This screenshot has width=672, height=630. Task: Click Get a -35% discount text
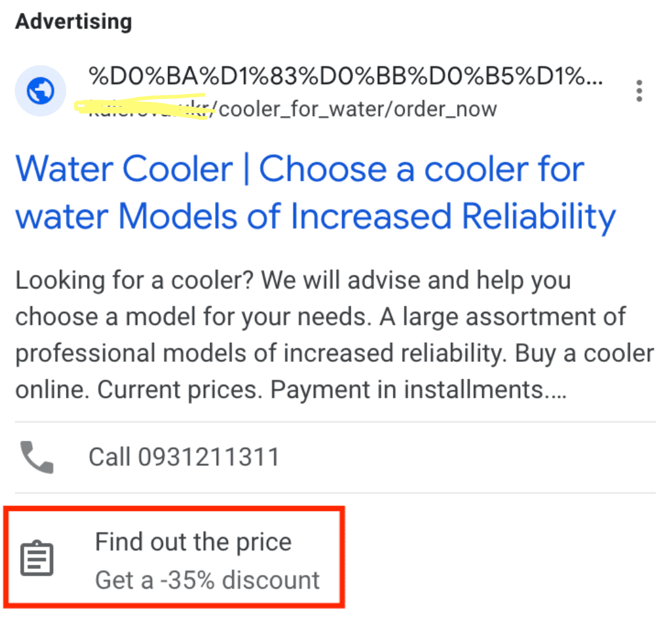click(208, 579)
